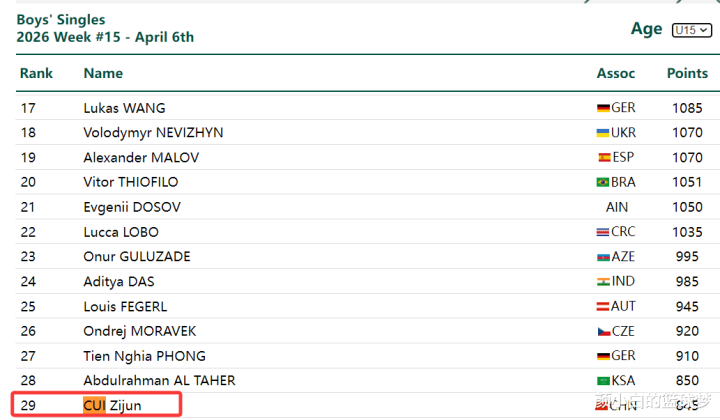The width and height of the screenshot is (720, 420).
Task: Click Azerbaijan flag for Onur GULUZADE
Action: [603, 257]
